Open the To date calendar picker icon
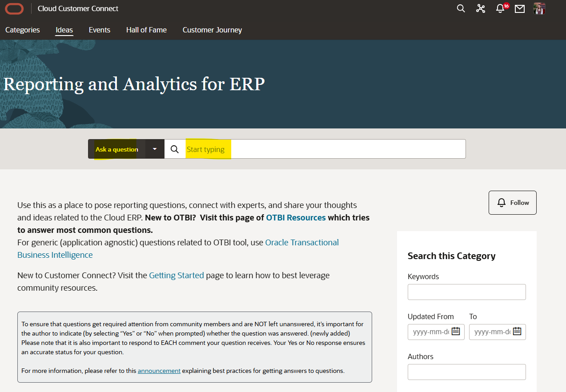 coord(517,331)
